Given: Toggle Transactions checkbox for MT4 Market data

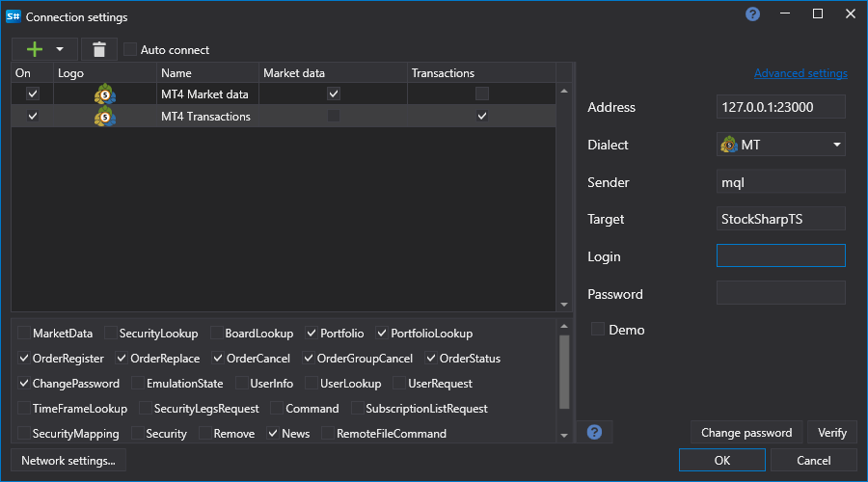Looking at the screenshot, I should (x=482, y=94).
